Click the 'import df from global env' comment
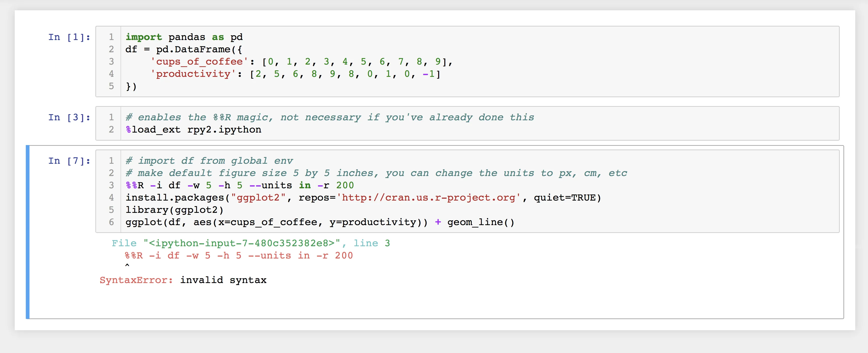The width and height of the screenshot is (868, 353). pos(209,161)
